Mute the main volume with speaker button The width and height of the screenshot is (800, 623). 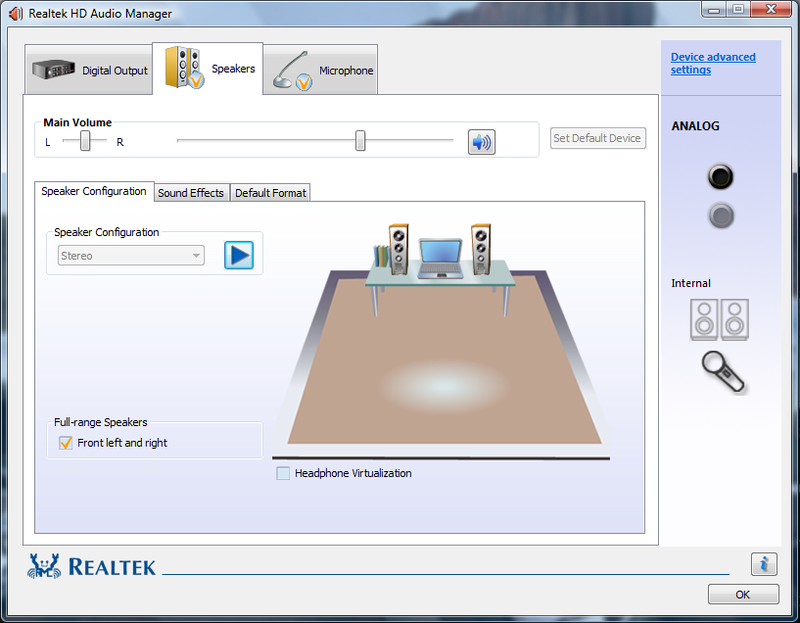pyautogui.click(x=482, y=142)
